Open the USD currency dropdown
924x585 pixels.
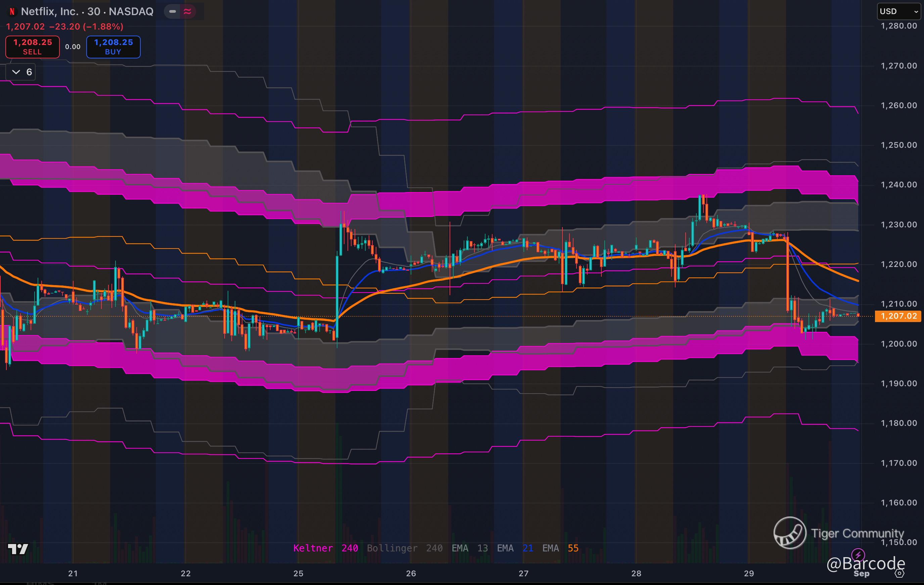899,11
